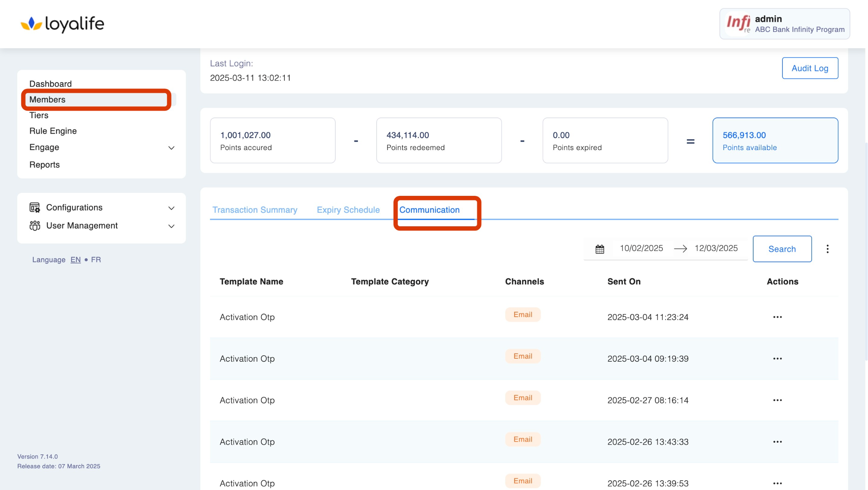Switch to Expiry Schedule tab
Screen dimensions: 868x490
(348, 210)
